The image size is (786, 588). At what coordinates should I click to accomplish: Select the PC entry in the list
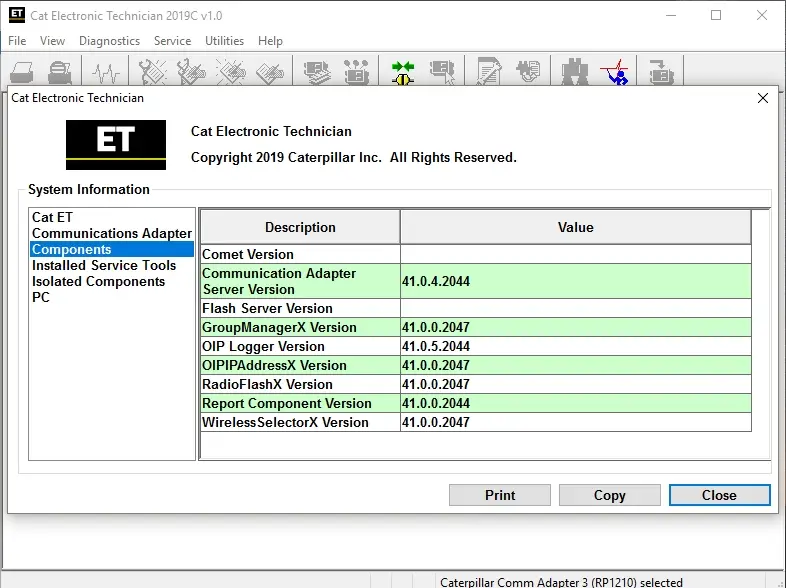(x=41, y=297)
